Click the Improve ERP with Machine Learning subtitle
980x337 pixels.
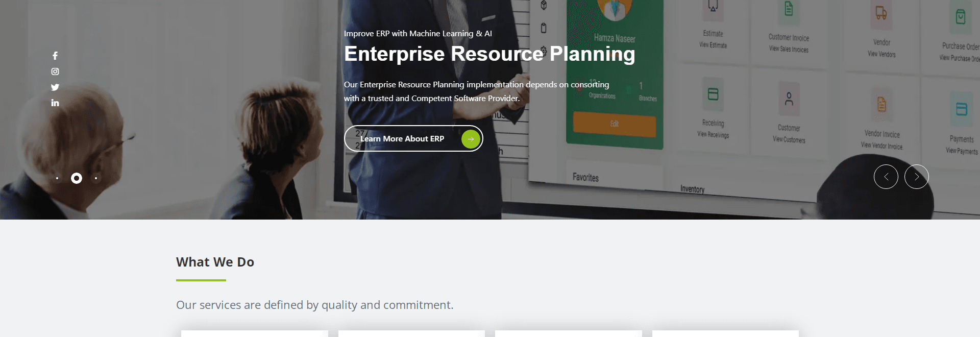pyautogui.click(x=418, y=34)
